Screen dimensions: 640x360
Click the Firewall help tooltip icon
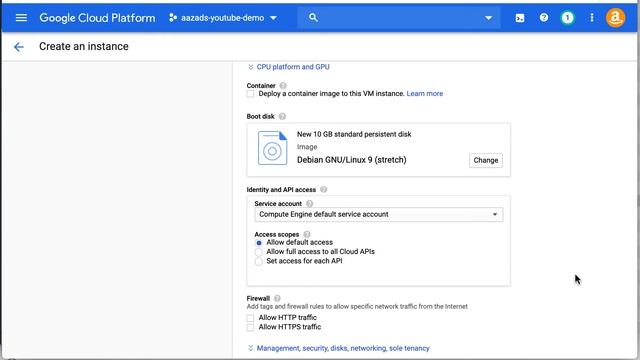(x=277, y=298)
